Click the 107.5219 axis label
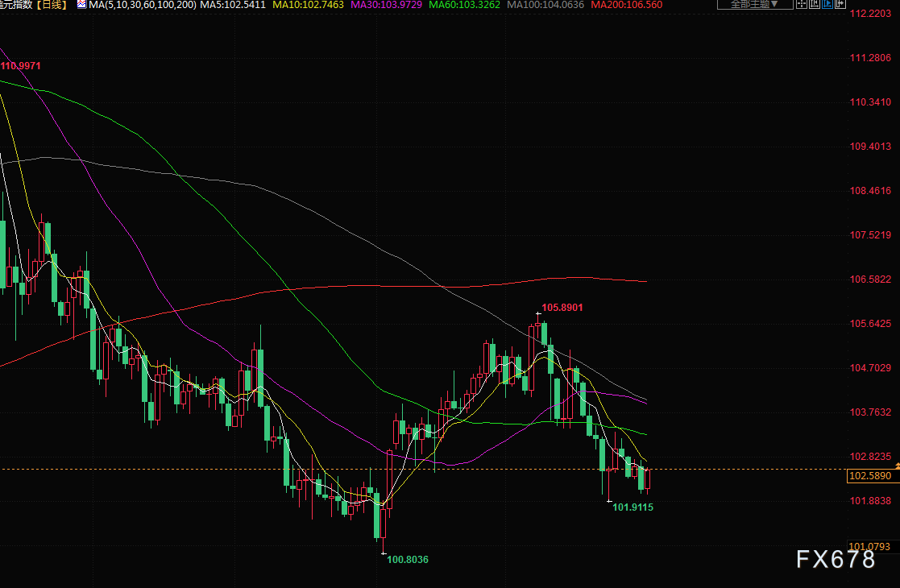900x588 pixels. coord(870,234)
